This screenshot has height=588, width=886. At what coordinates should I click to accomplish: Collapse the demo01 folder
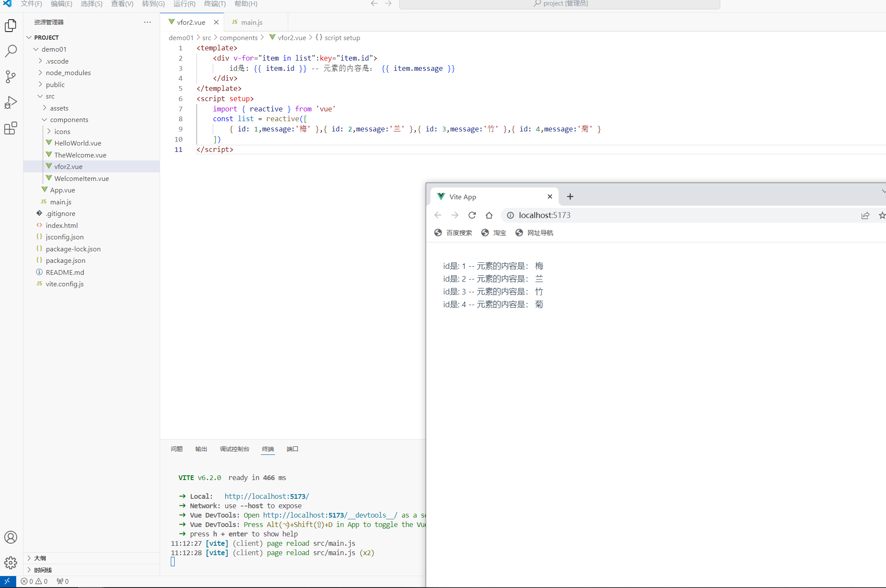point(36,49)
